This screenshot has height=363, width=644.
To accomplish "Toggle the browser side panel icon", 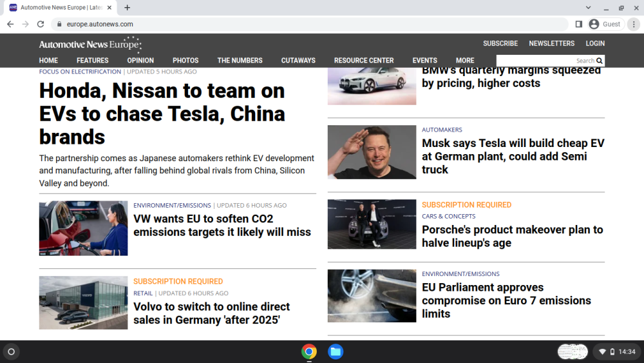I will coord(579,25).
